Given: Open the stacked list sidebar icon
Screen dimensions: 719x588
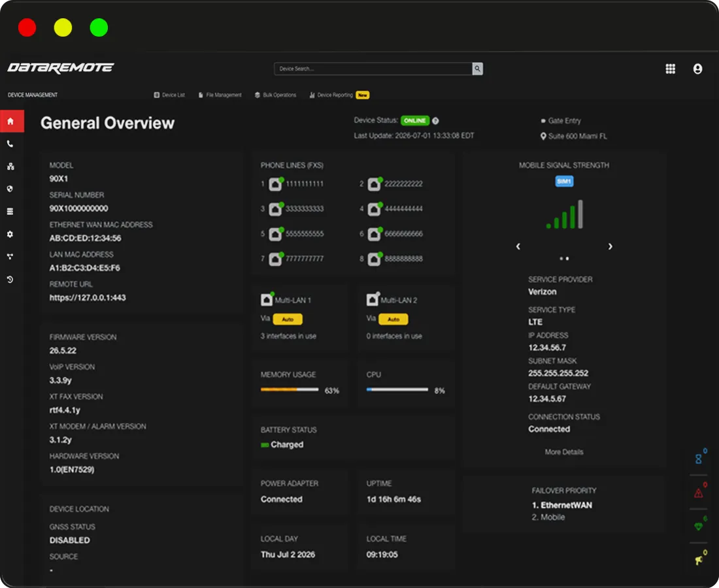Looking at the screenshot, I should [10, 211].
